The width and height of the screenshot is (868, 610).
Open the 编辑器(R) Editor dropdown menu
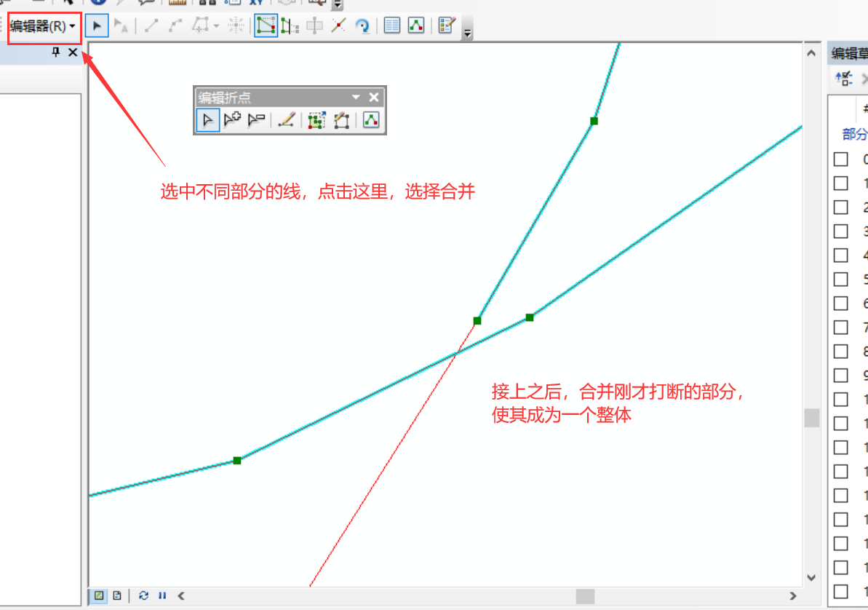[x=43, y=26]
